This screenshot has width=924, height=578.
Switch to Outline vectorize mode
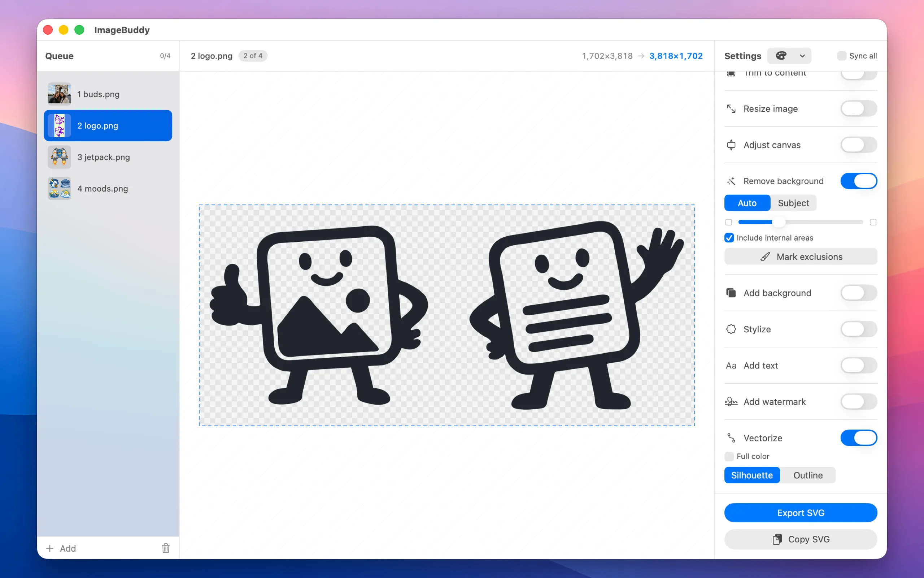807,475
